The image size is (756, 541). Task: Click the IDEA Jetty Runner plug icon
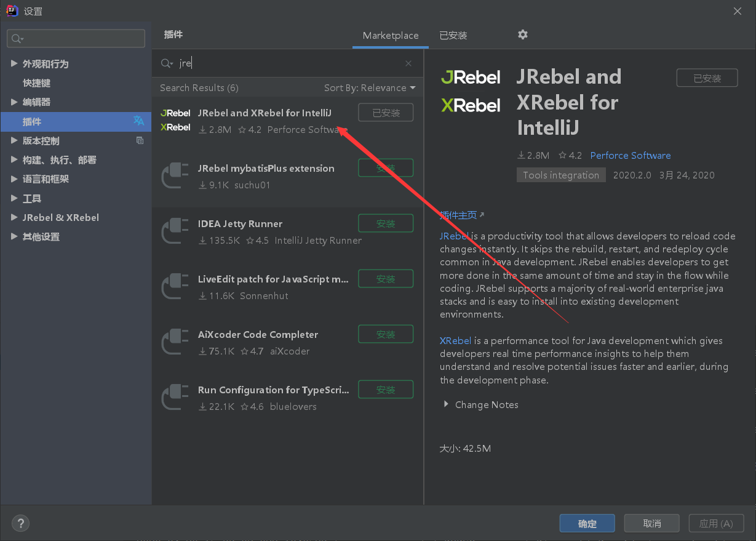click(x=175, y=230)
